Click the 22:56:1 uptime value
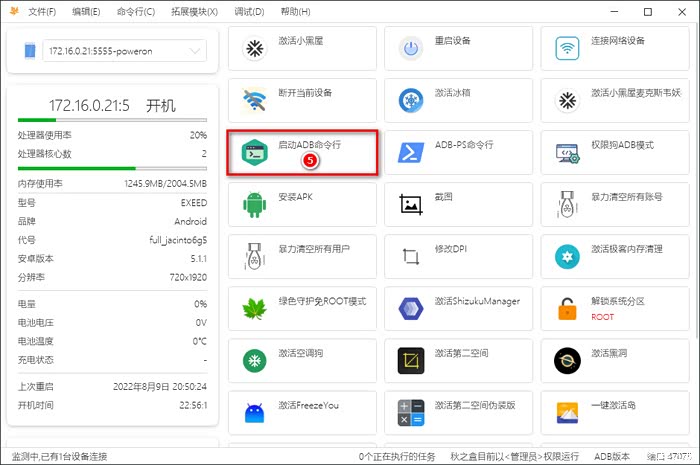The image size is (700, 465). click(193, 405)
